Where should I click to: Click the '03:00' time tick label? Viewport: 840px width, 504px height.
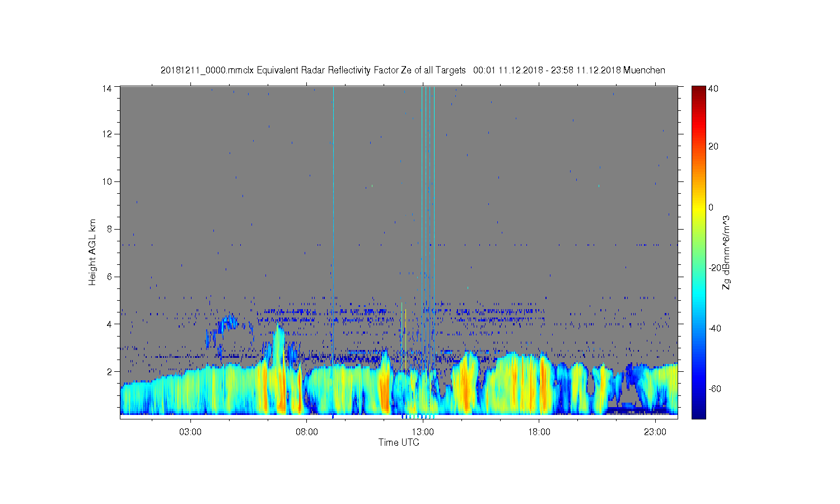tap(190, 432)
